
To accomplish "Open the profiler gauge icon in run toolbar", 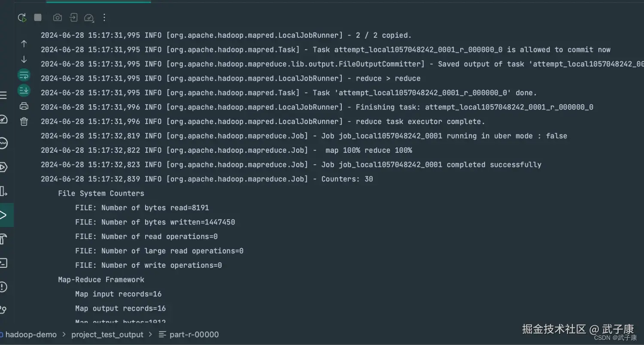I will (x=89, y=18).
